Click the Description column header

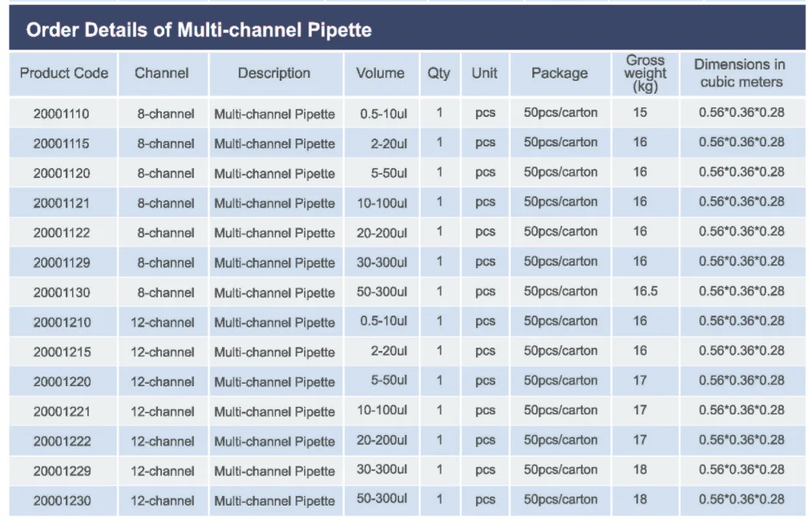tap(274, 74)
